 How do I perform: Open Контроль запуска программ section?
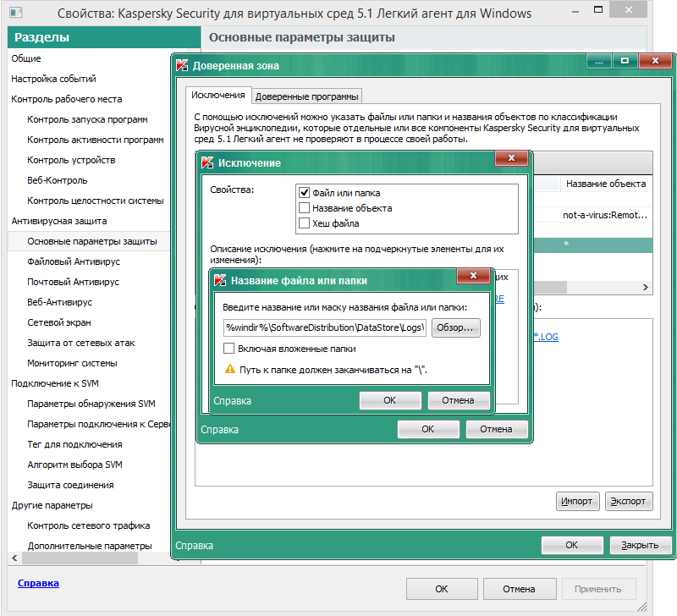click(87, 119)
